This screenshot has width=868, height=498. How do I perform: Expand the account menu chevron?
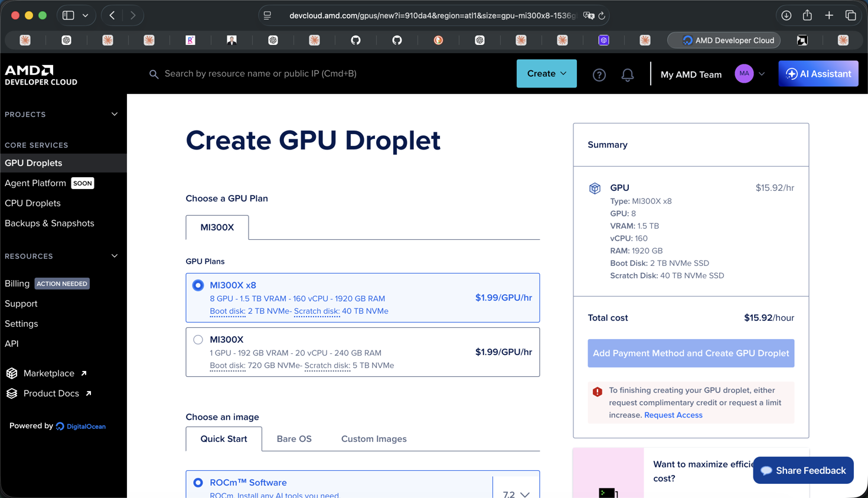(762, 74)
